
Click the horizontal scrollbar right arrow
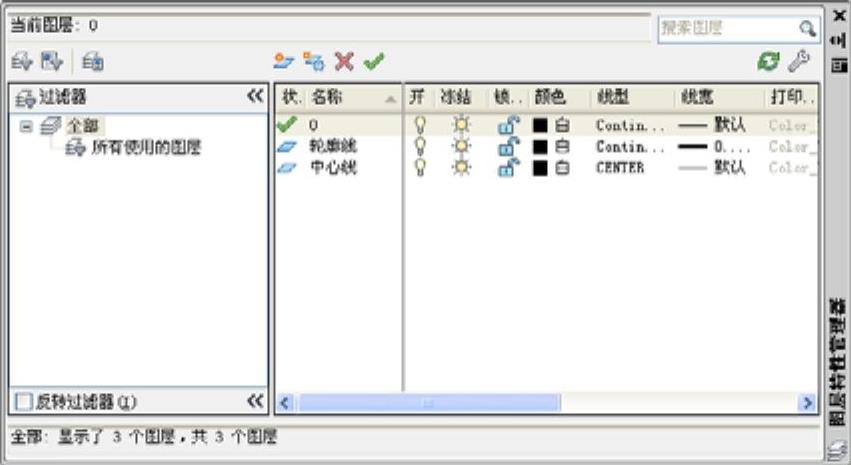click(x=808, y=403)
